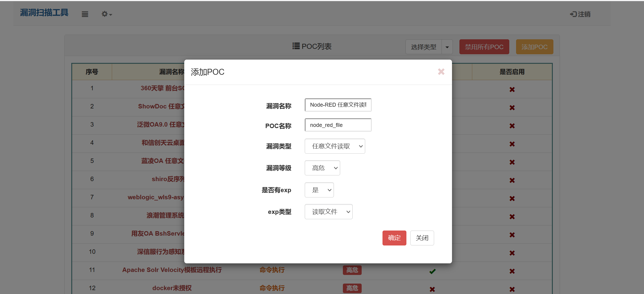Open the 是否有exp dropdown
Screen dimensions: 644x294
tap(319, 190)
